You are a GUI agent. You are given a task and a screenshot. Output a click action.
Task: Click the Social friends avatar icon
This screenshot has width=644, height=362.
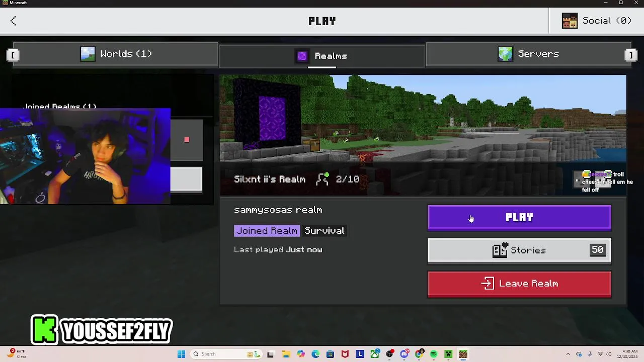(570, 21)
